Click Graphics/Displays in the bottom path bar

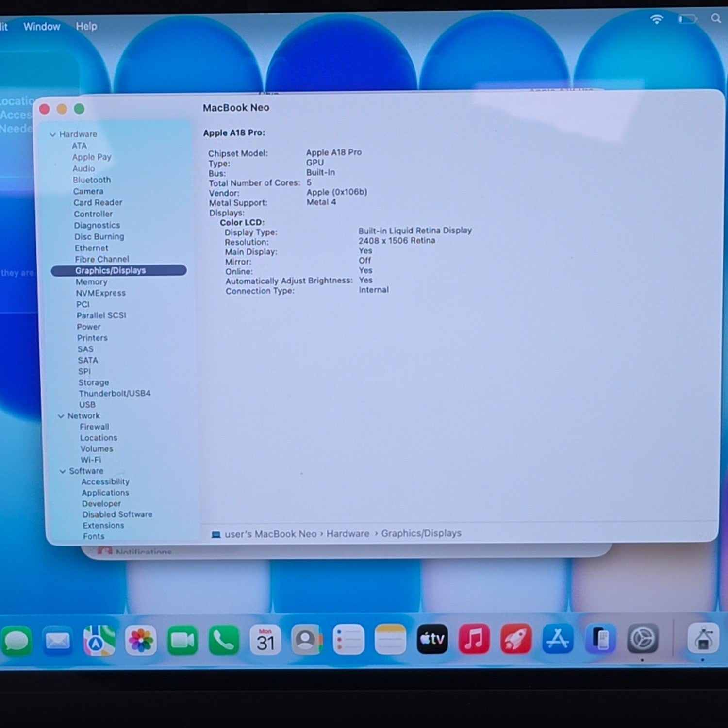[421, 533]
